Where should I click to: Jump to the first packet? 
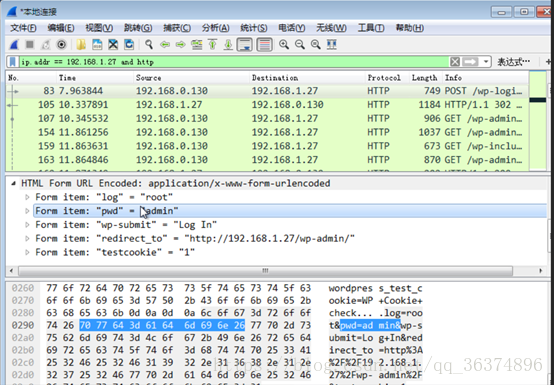(x=212, y=45)
